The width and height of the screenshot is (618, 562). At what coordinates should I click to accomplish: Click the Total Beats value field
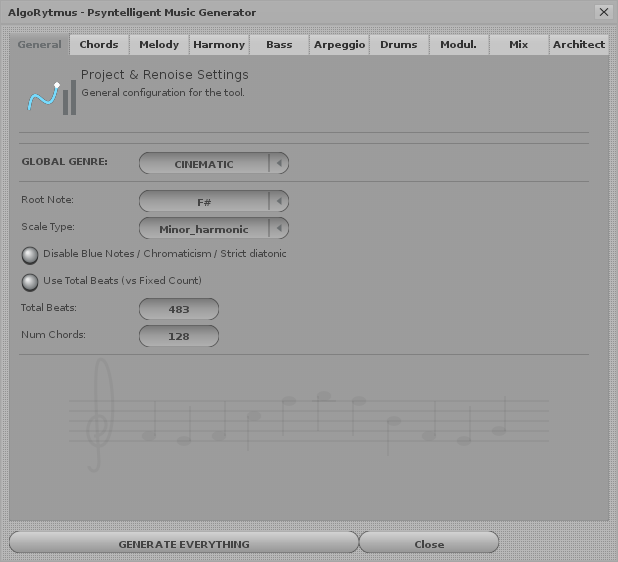click(179, 309)
